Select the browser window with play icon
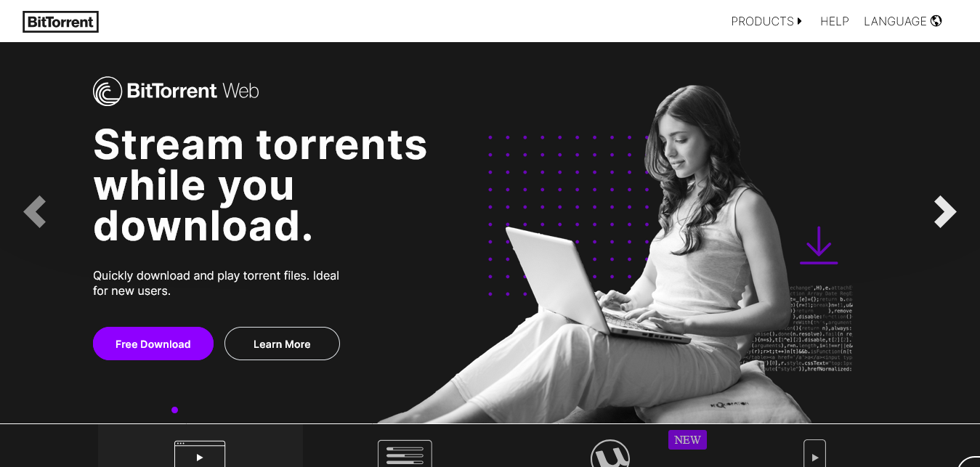The image size is (980, 467). tap(200, 454)
